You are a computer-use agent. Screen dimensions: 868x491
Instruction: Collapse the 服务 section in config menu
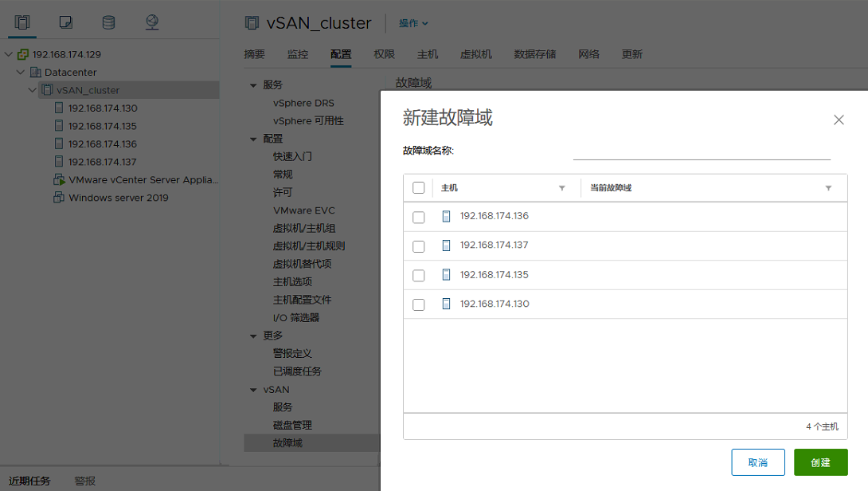tap(253, 85)
